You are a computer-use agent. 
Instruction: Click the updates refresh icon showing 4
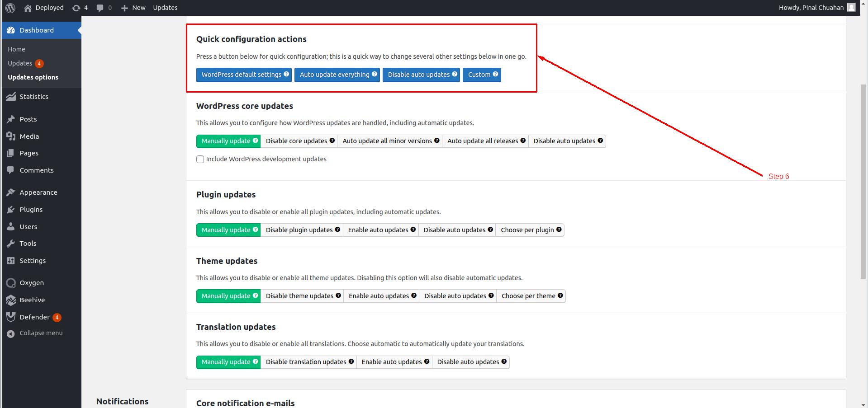(76, 8)
